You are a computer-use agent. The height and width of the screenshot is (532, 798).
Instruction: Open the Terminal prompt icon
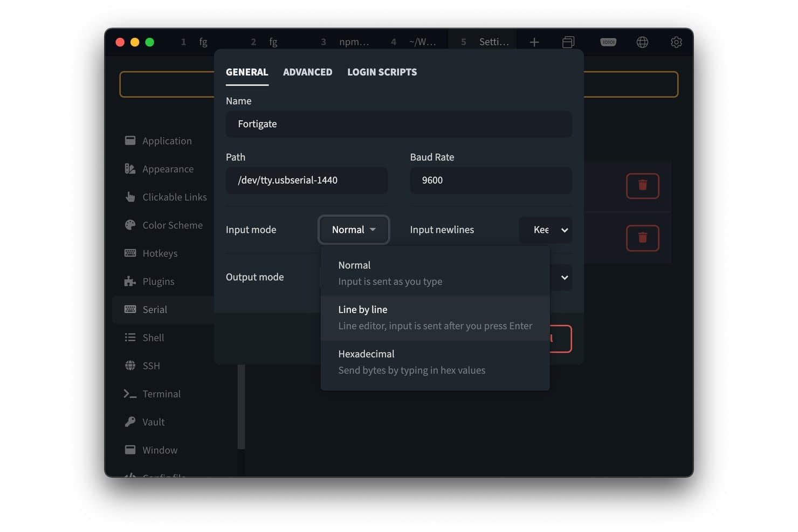(130, 393)
